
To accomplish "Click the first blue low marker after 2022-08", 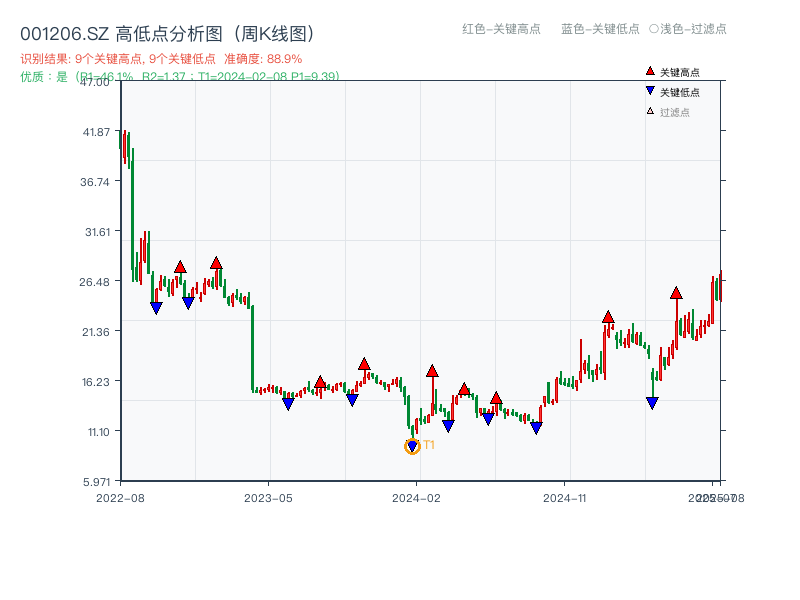I will point(158,308).
